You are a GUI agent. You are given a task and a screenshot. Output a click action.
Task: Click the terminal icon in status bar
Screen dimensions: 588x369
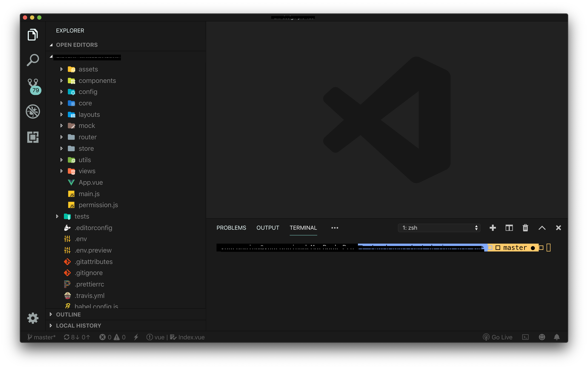525,337
